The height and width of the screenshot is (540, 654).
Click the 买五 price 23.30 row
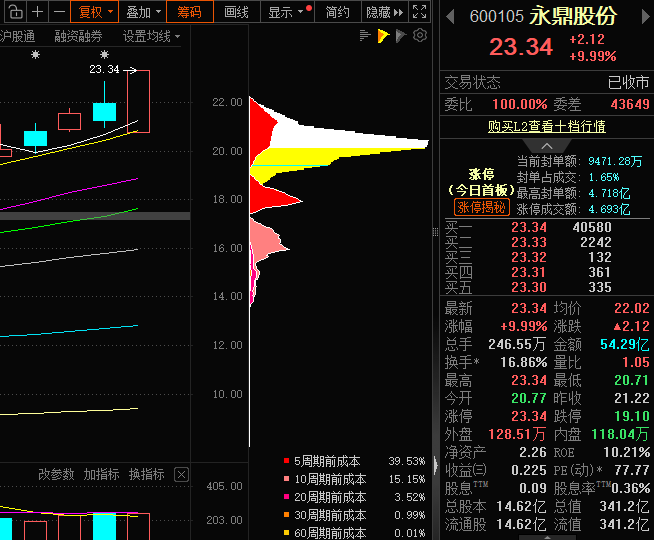pyautogui.click(x=528, y=287)
